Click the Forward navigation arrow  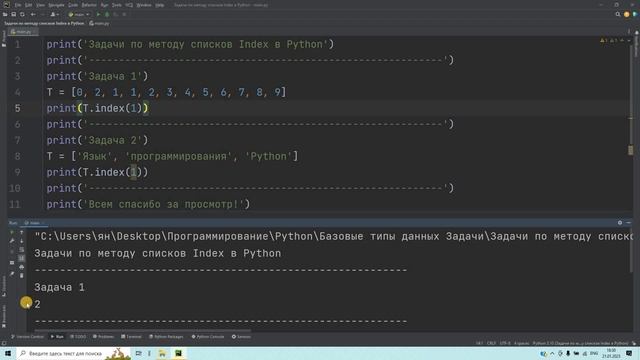tap(42, 14)
